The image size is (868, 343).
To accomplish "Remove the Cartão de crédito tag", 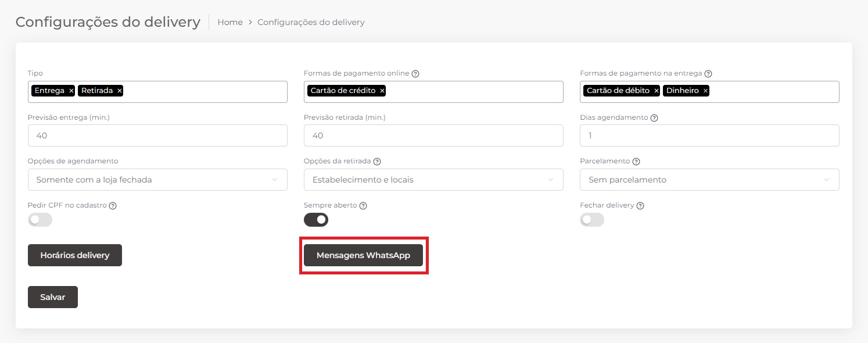I will 382,91.
